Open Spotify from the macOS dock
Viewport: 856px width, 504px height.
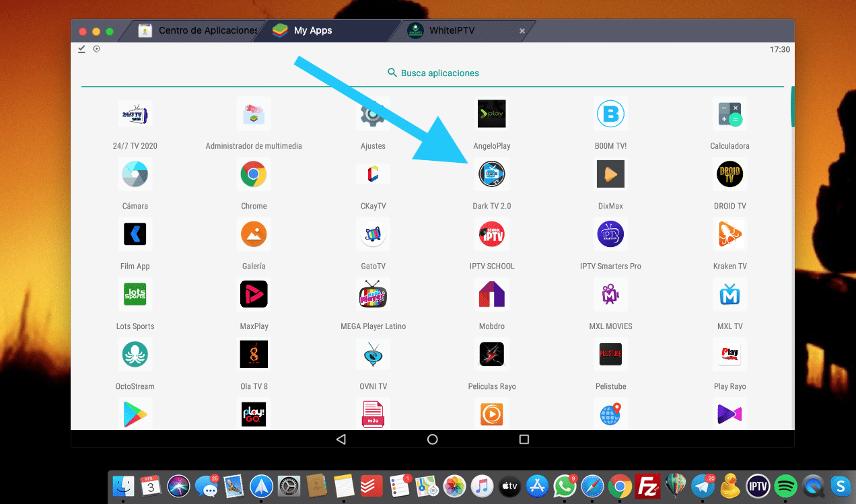click(x=785, y=485)
